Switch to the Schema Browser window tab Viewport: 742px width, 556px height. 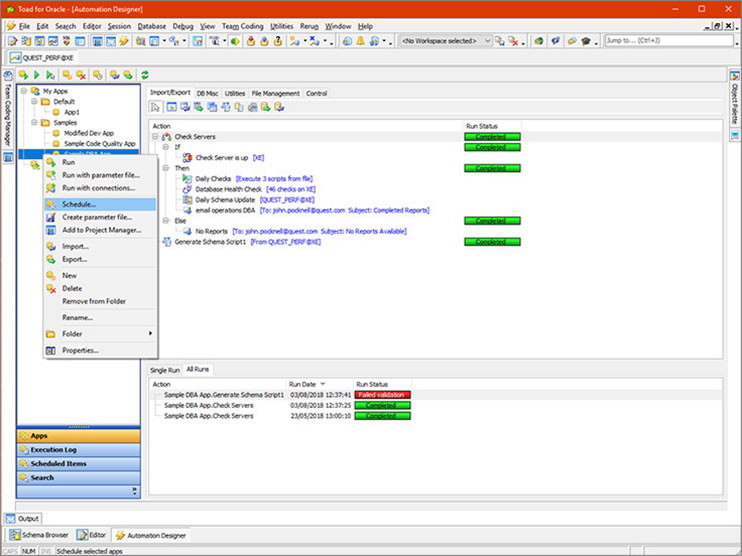pyautogui.click(x=39, y=535)
